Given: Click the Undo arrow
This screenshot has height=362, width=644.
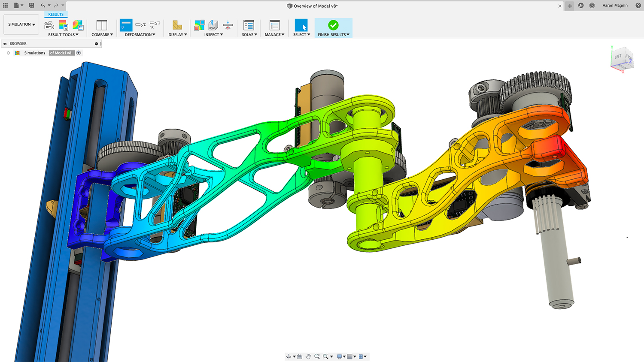Looking at the screenshot, I should coord(43,6).
